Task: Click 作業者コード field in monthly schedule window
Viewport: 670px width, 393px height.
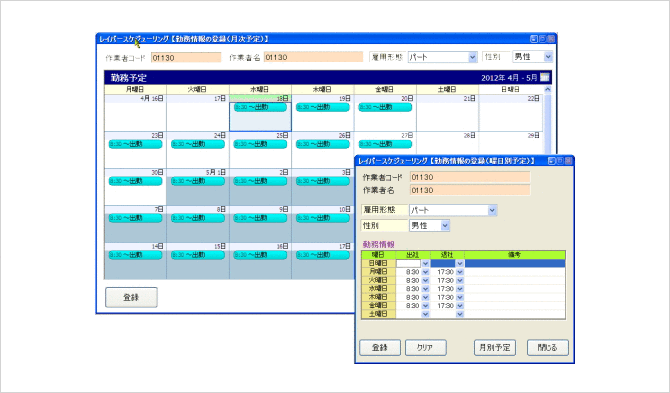Action: pyautogui.click(x=186, y=58)
